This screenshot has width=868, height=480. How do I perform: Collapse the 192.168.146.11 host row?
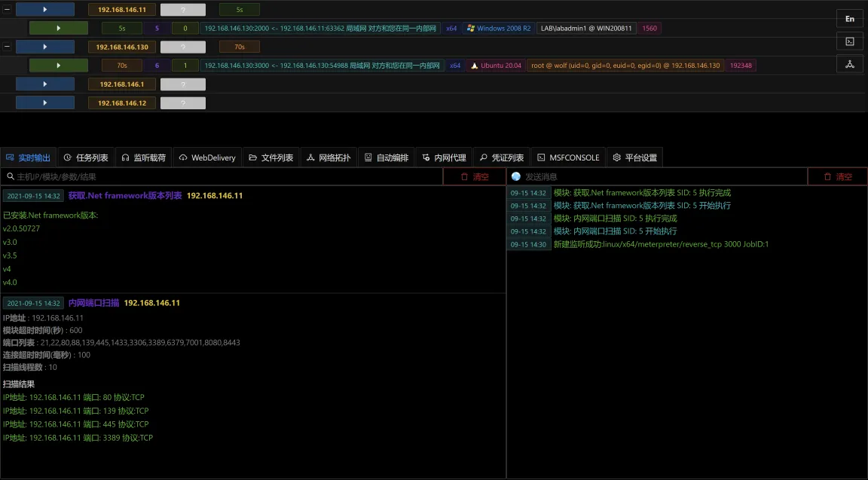tap(7, 9)
